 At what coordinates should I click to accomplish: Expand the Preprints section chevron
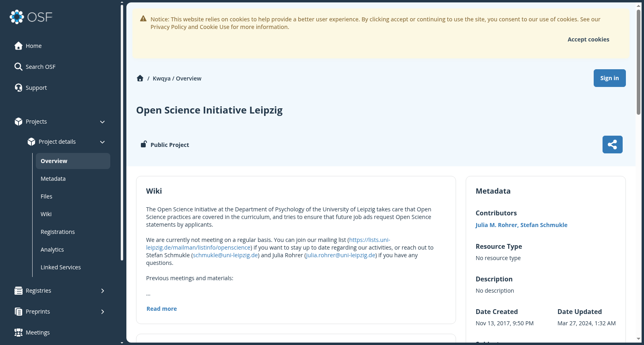click(x=103, y=312)
